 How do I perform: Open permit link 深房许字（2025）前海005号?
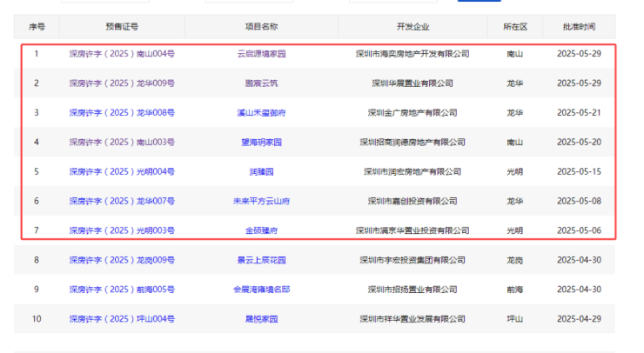[x=122, y=290]
